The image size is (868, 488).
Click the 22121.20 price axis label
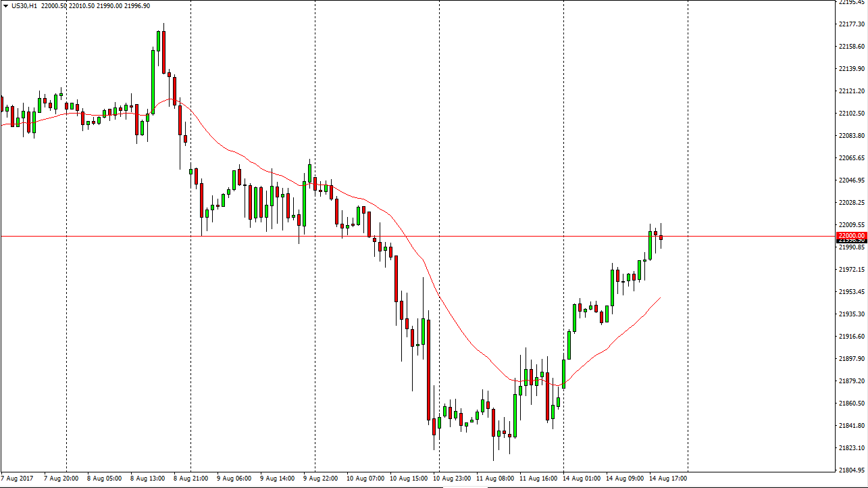pos(851,91)
